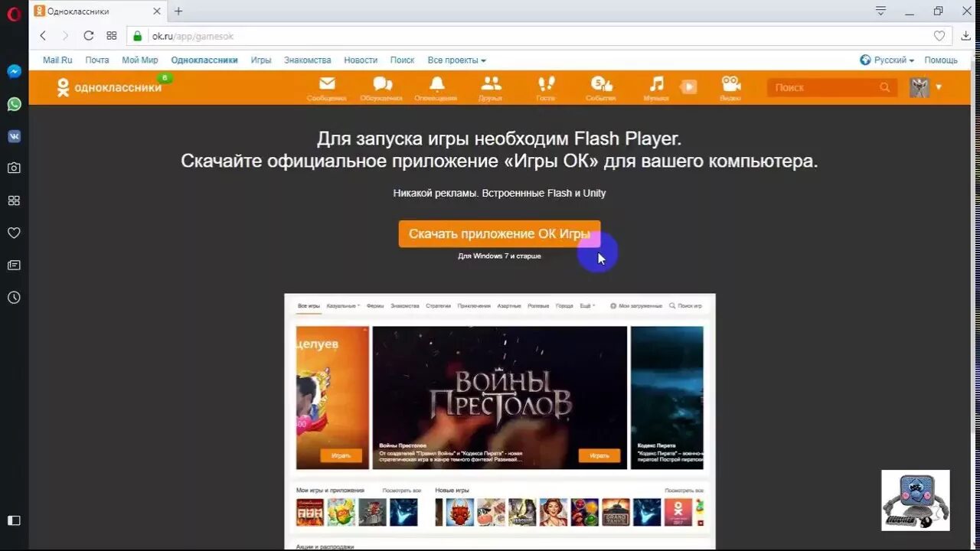980x551 pixels.
Task: Open Музыка music icon
Action: pos(656,88)
